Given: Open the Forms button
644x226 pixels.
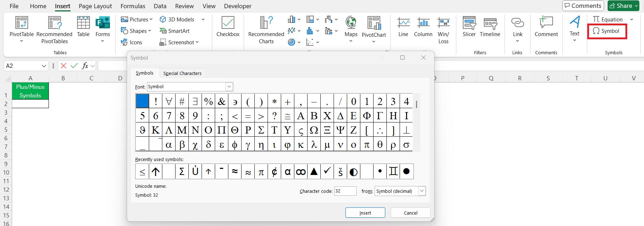Looking at the screenshot, I should 103,29.
